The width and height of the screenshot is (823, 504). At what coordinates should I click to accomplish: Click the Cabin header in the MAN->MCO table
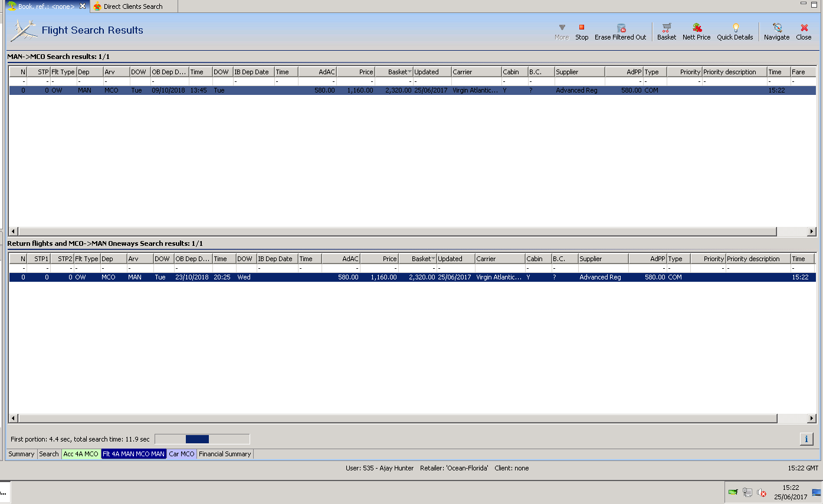515,72
